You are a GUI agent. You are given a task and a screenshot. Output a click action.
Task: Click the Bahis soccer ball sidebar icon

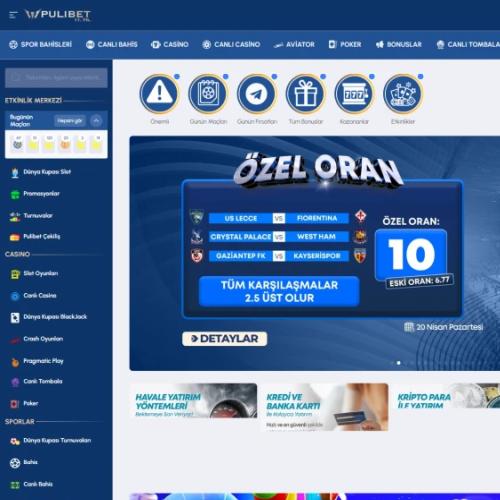[15, 463]
